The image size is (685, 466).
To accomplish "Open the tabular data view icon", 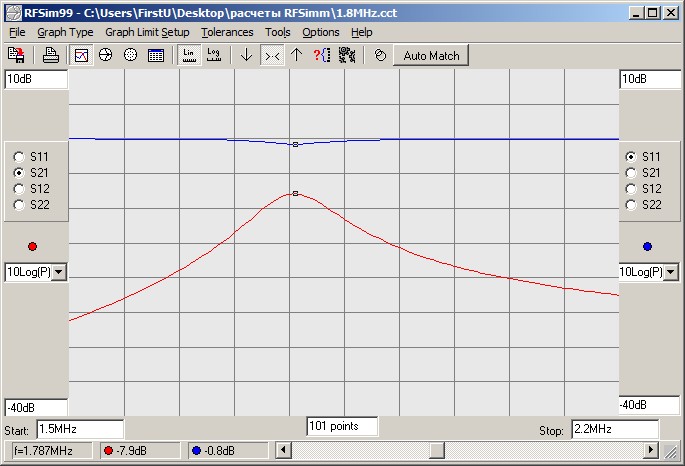I will tap(156, 55).
